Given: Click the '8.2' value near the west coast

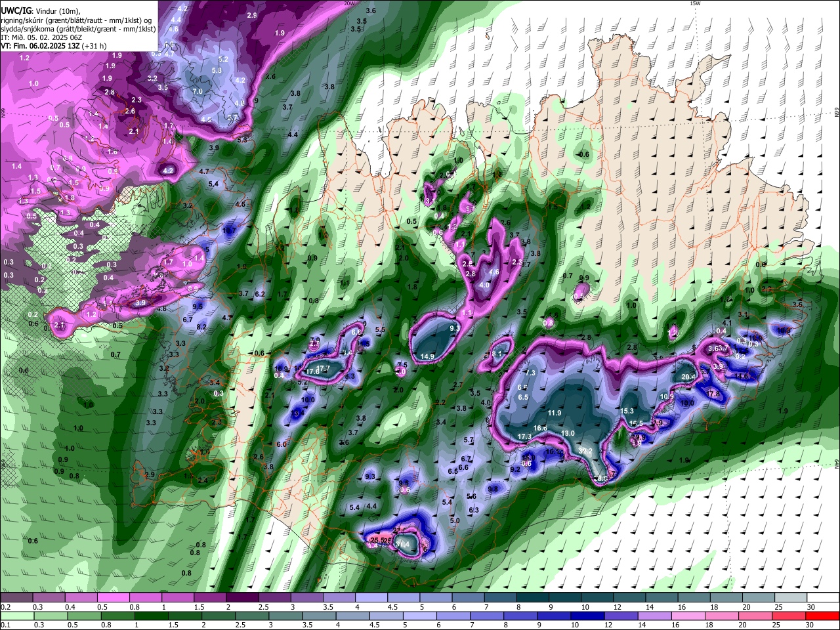Looking at the screenshot, I should [x=201, y=327].
